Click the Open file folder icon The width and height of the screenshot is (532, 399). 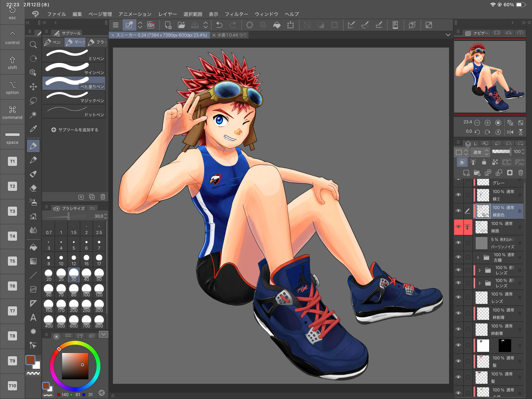[x=181, y=25]
